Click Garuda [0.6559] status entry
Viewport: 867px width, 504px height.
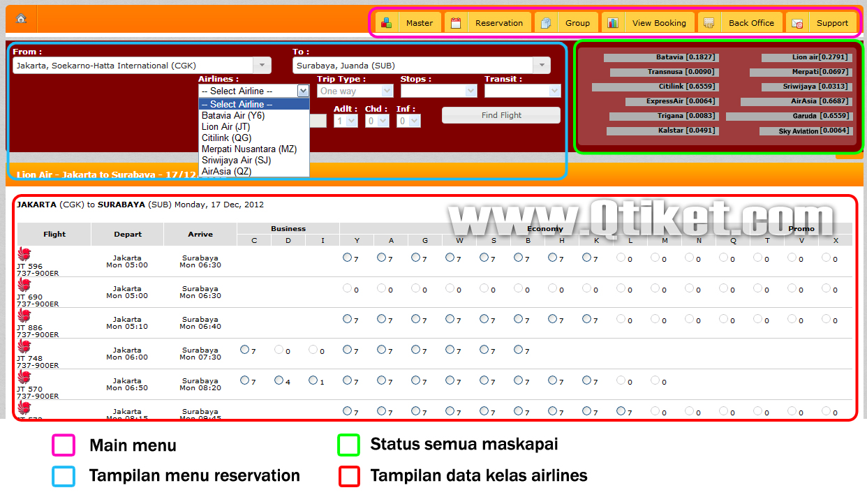(x=788, y=116)
